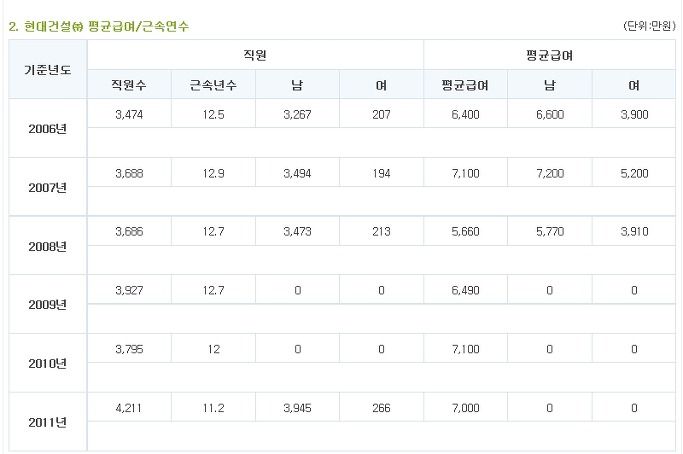Click the employee count '3,795' for 2010

[x=129, y=349]
